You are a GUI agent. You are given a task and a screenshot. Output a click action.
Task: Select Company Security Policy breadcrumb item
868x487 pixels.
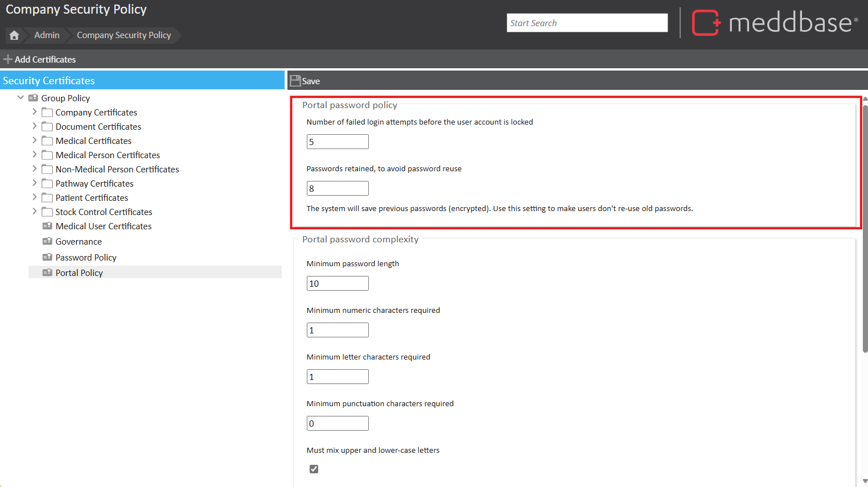pyautogui.click(x=124, y=35)
